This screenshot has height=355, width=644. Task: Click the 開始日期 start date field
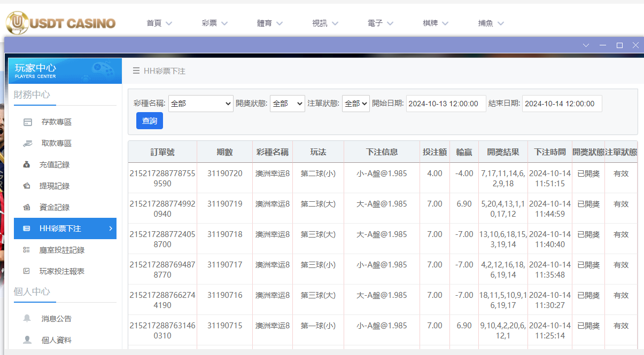(446, 104)
